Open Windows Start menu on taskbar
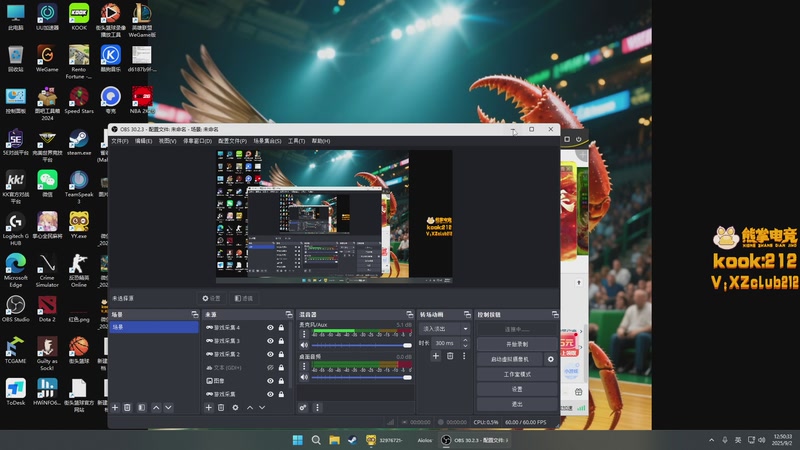This screenshot has height=450, width=800. tap(297, 440)
